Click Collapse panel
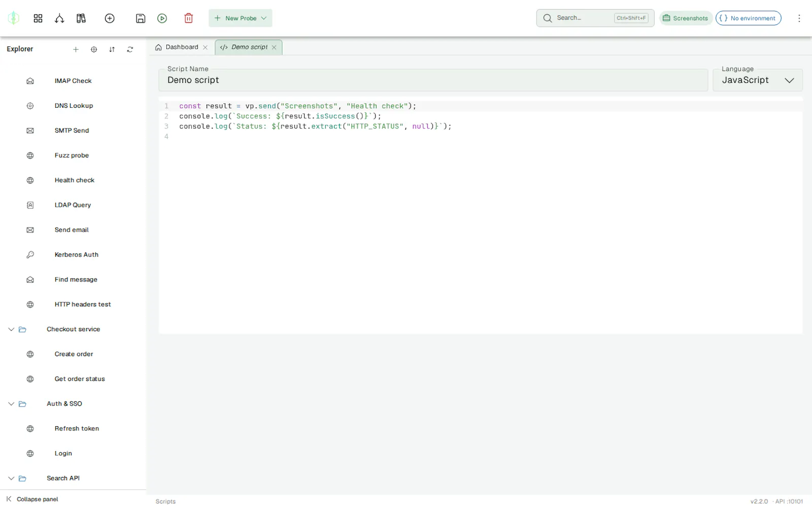The height and width of the screenshot is (508, 812). pyautogui.click(x=32, y=499)
